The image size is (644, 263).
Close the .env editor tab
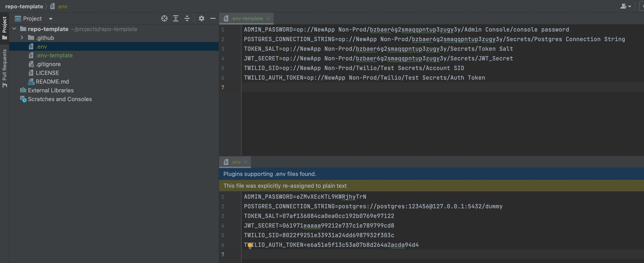click(246, 162)
